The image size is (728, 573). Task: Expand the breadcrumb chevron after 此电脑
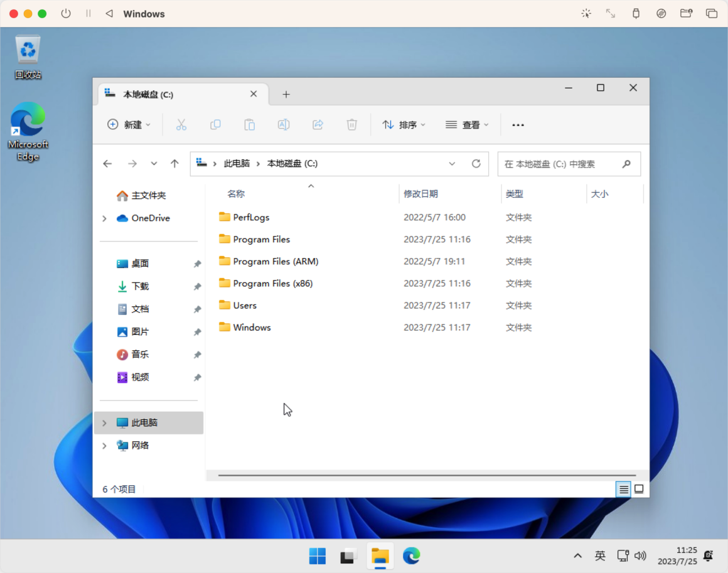(x=258, y=164)
